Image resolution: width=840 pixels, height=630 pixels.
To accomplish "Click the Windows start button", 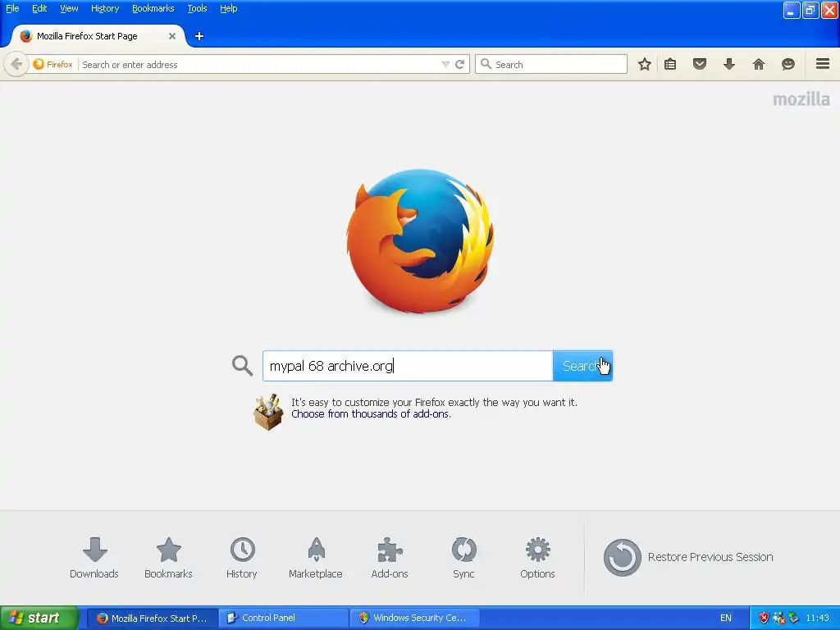I will (x=39, y=618).
